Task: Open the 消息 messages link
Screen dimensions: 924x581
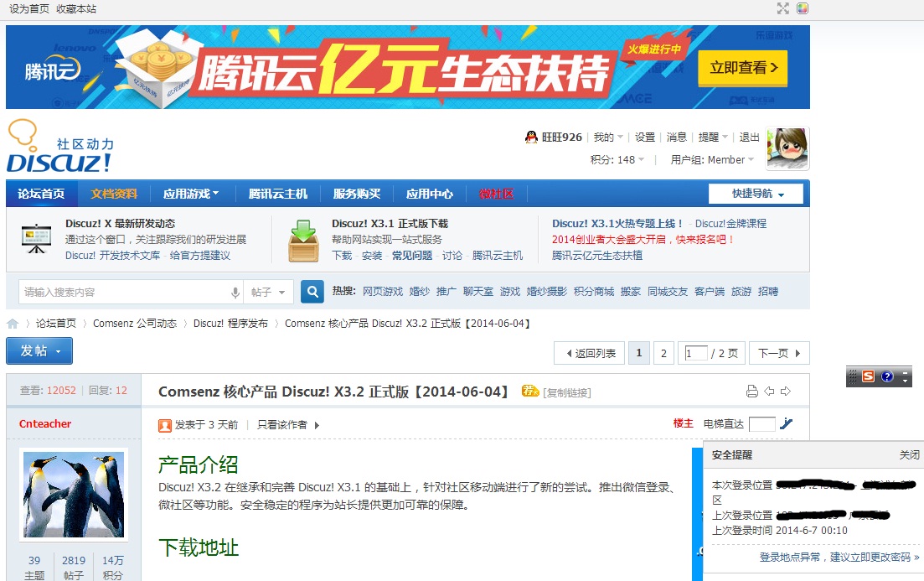Action: pos(677,137)
